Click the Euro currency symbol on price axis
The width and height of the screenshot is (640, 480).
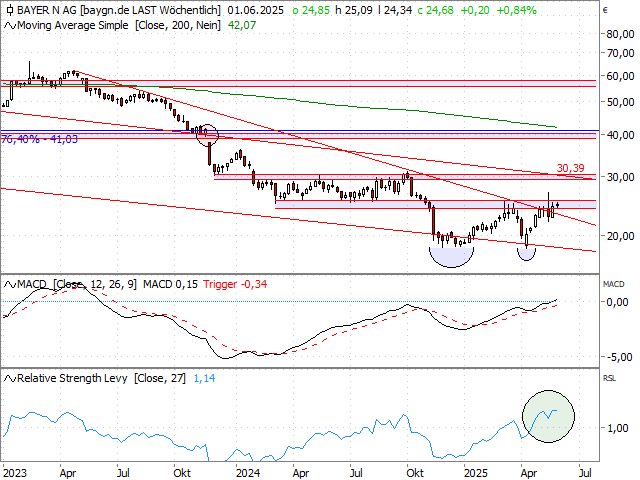click(605, 10)
